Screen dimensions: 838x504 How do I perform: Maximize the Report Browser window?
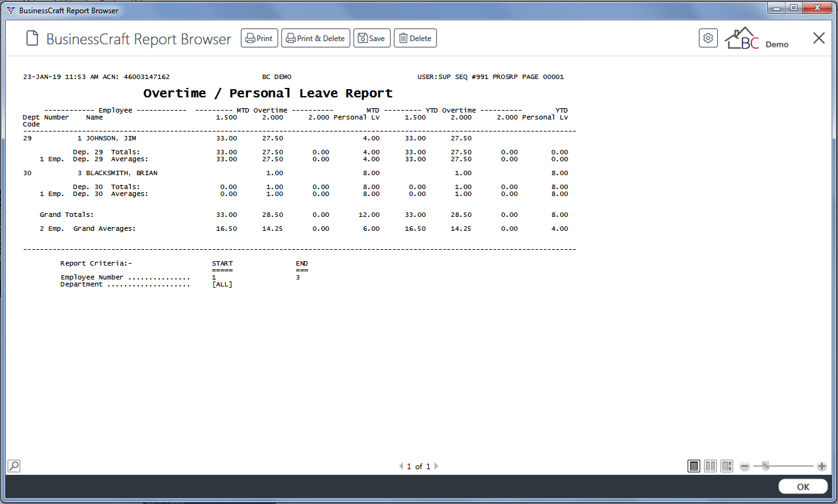(x=793, y=8)
